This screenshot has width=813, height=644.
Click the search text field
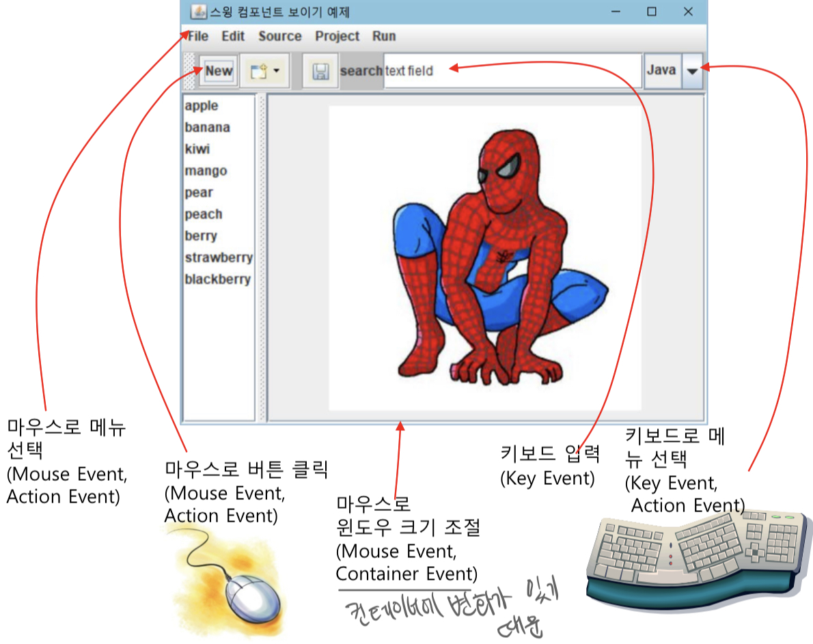coord(512,70)
